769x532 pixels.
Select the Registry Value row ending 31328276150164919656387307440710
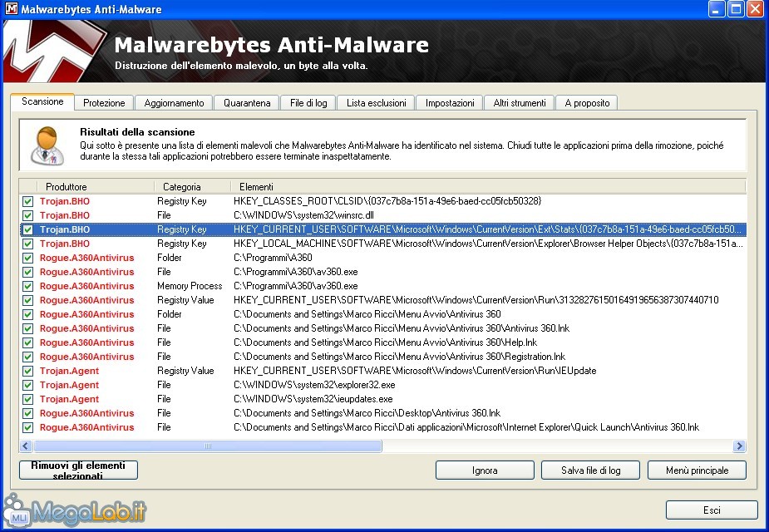pos(382,300)
